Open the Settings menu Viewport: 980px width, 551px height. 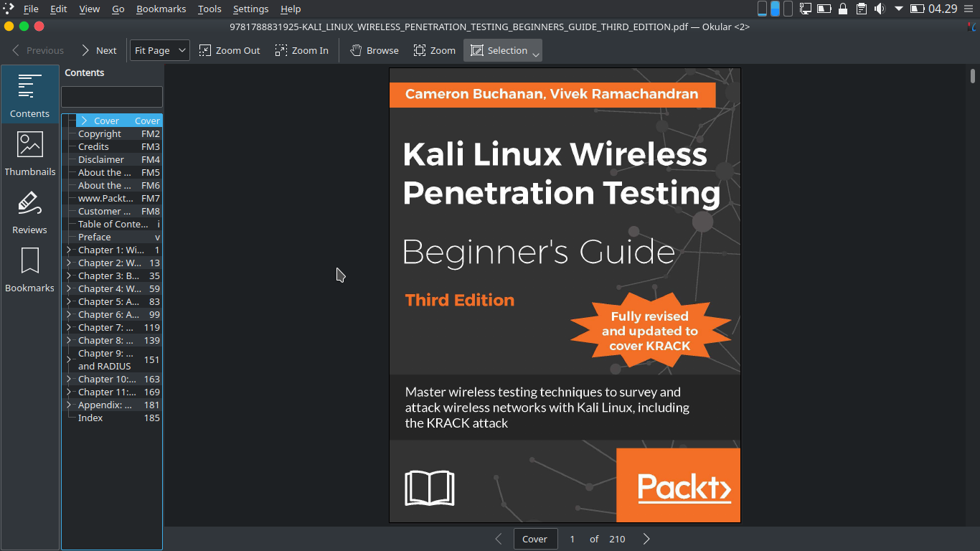(x=251, y=9)
